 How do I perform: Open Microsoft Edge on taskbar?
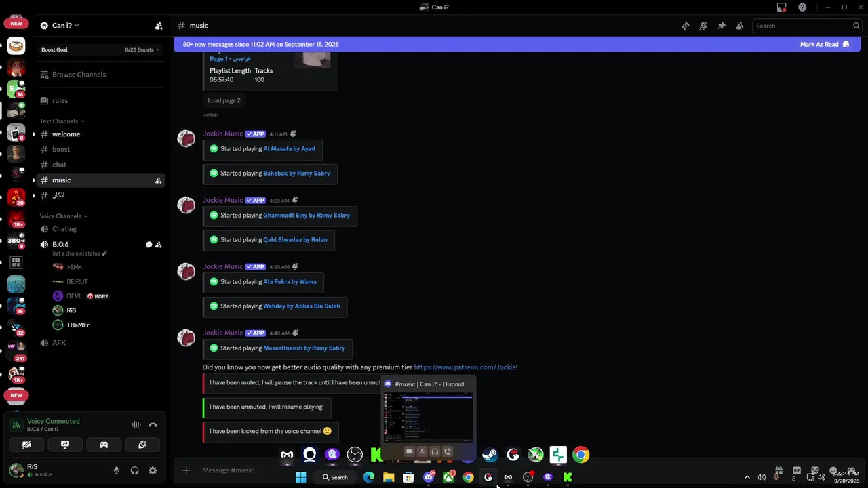coord(369,477)
